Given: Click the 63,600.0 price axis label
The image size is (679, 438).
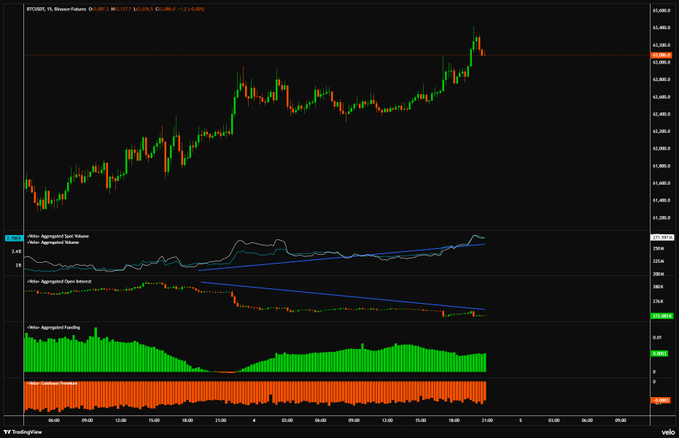Looking at the screenshot, I should [x=661, y=10].
